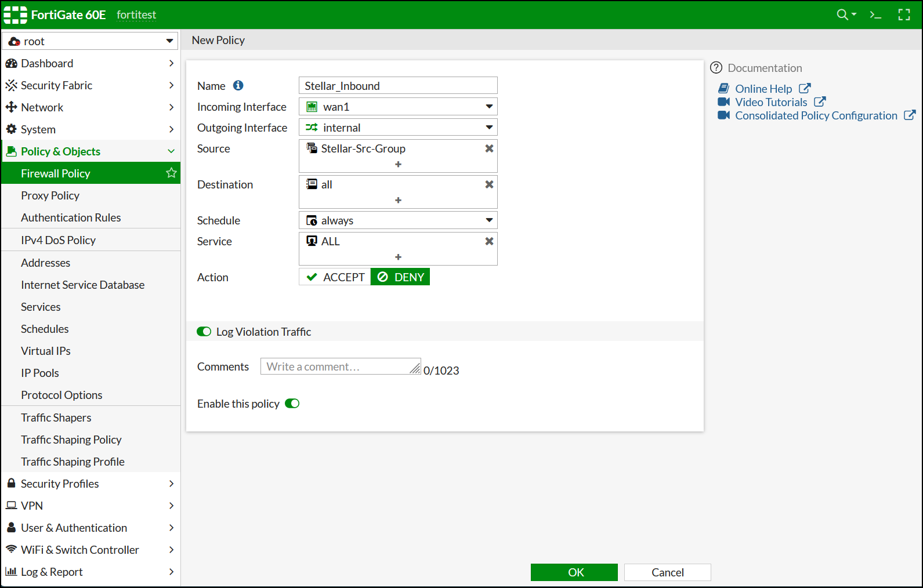Toggle Log Violation Traffic switch
The height and width of the screenshot is (588, 923).
(204, 332)
